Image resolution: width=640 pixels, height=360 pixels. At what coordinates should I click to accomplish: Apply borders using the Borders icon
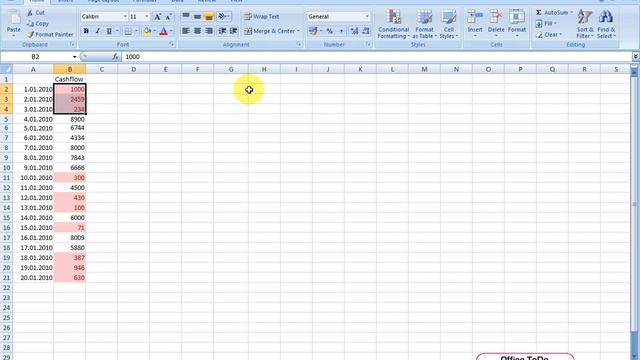(x=128, y=31)
